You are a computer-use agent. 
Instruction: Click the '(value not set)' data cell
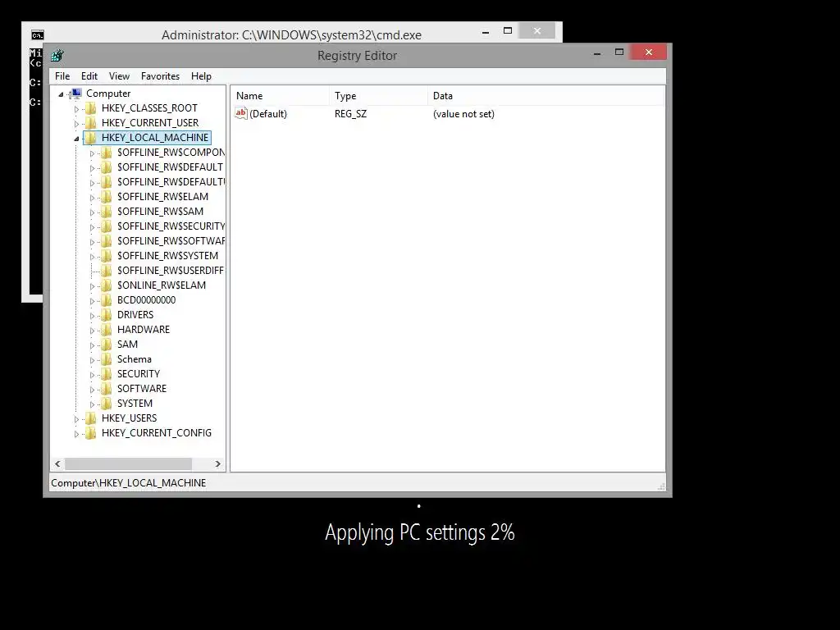click(463, 113)
